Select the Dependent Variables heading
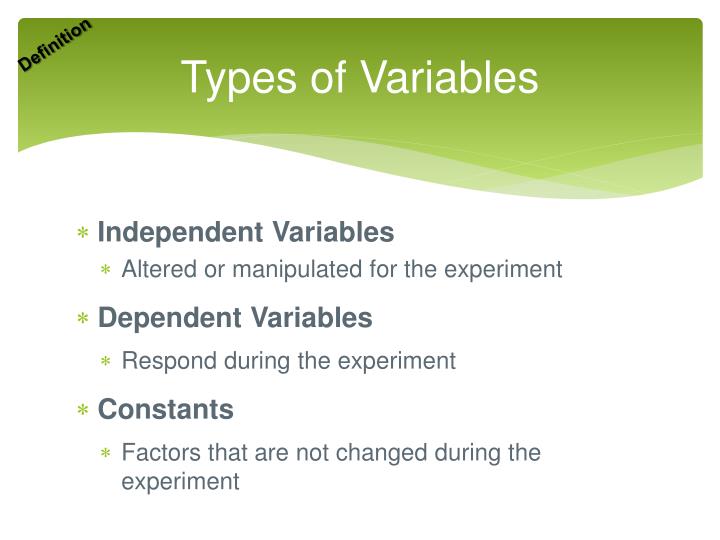 tap(235, 319)
